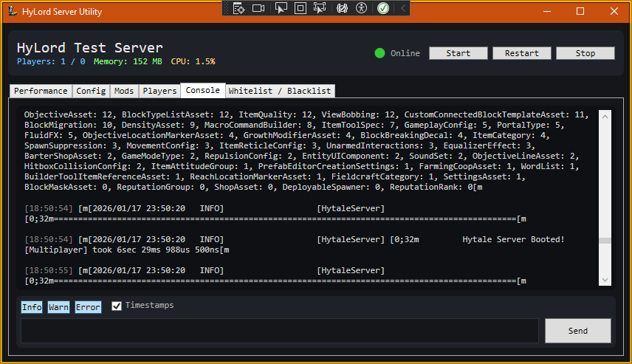Open the Config tab
The width and height of the screenshot is (632, 364).
[x=91, y=91]
